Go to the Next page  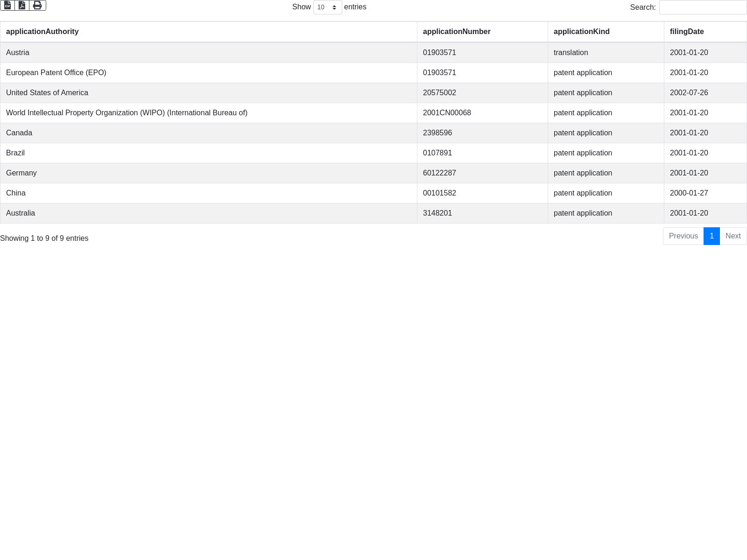point(733,236)
